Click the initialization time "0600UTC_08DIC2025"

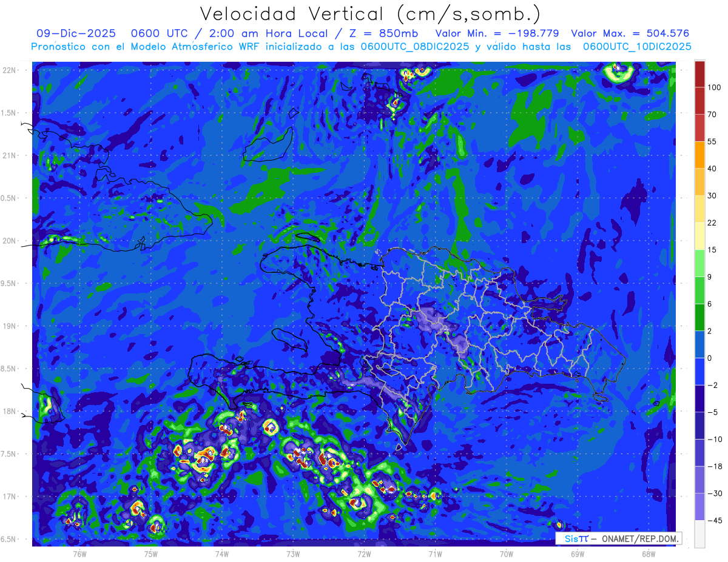[415, 46]
